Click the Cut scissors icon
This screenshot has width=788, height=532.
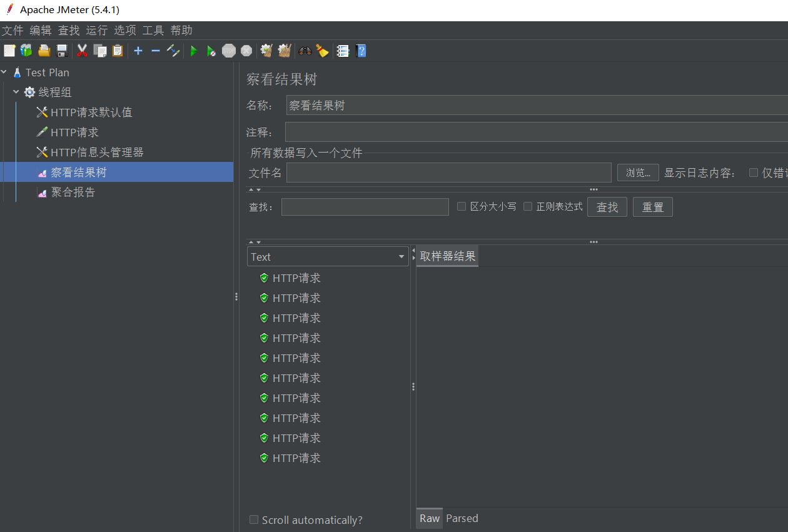click(82, 51)
